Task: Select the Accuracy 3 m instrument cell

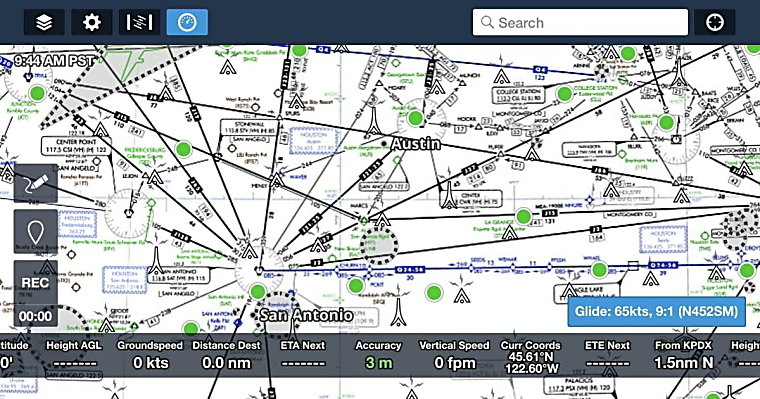Action: (379, 354)
